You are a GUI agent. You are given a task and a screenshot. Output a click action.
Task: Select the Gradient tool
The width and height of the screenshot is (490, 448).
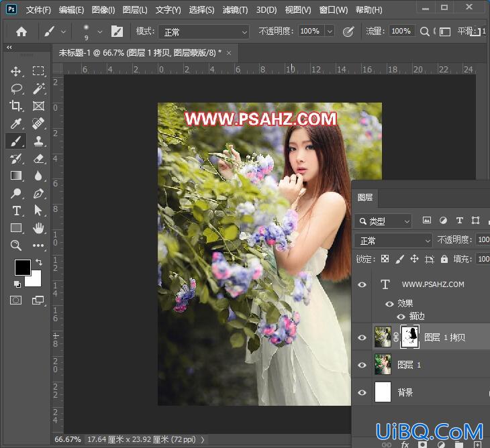click(15, 176)
